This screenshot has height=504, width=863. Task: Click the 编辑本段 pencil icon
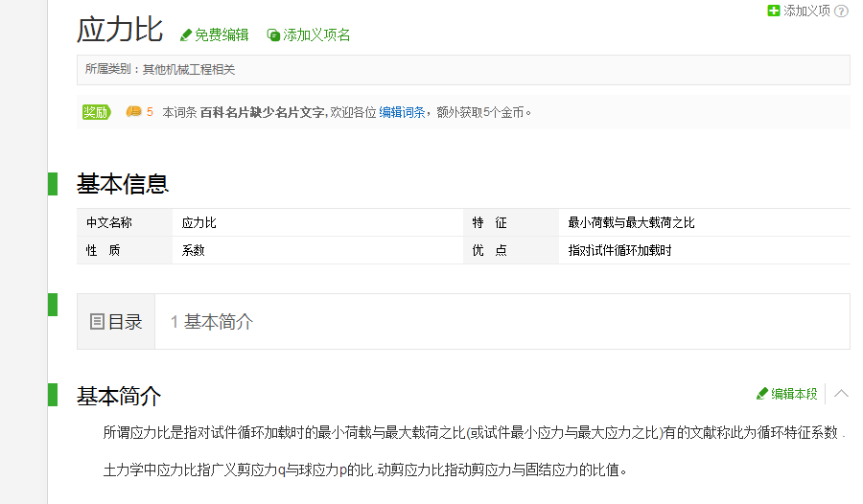(762, 394)
